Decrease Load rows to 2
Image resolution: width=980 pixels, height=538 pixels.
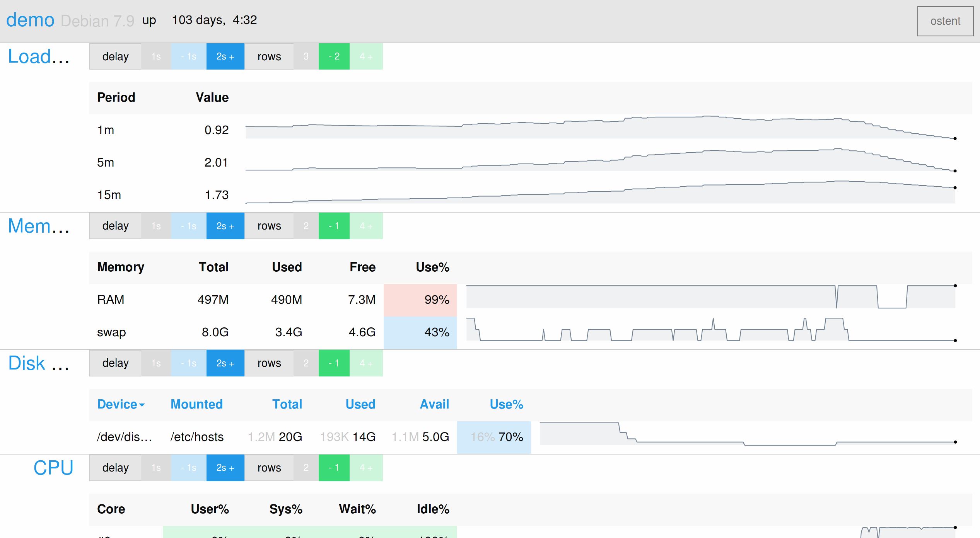(x=334, y=57)
